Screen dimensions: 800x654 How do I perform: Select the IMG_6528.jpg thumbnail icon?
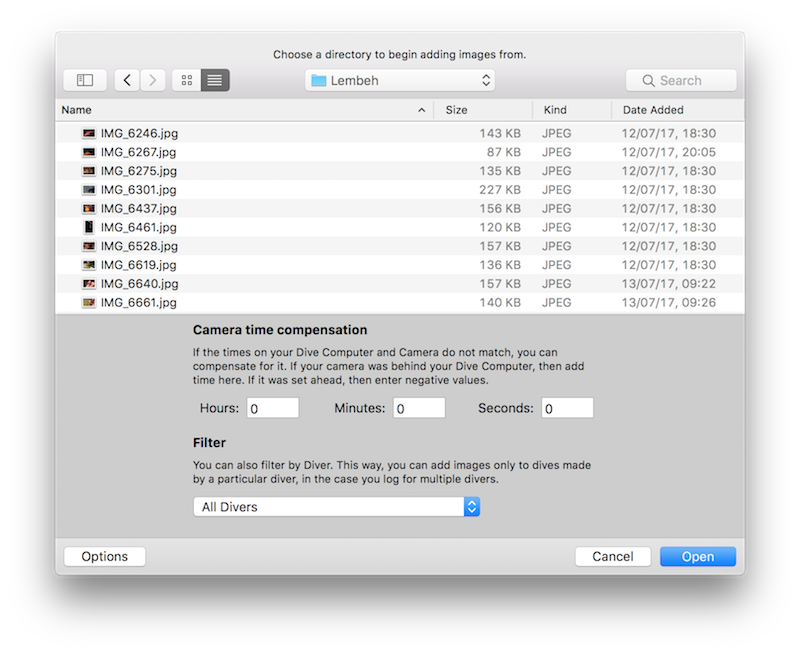[89, 246]
